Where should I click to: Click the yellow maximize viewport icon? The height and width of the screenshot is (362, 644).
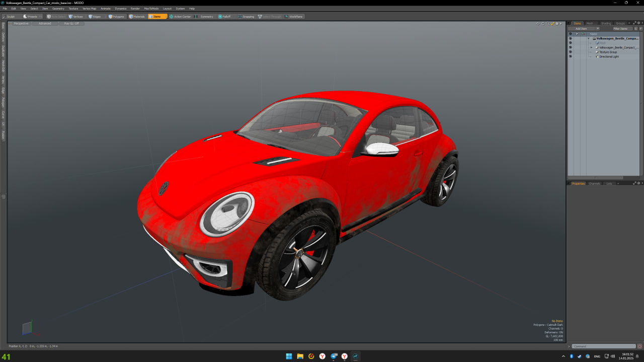click(552, 24)
